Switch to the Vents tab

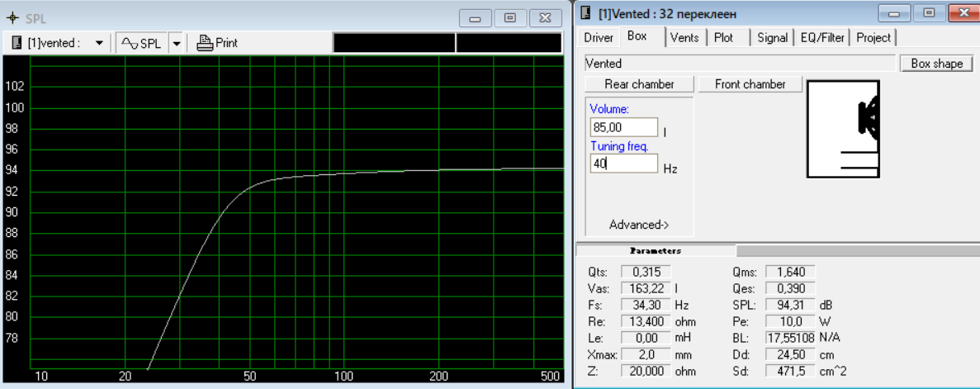[684, 37]
